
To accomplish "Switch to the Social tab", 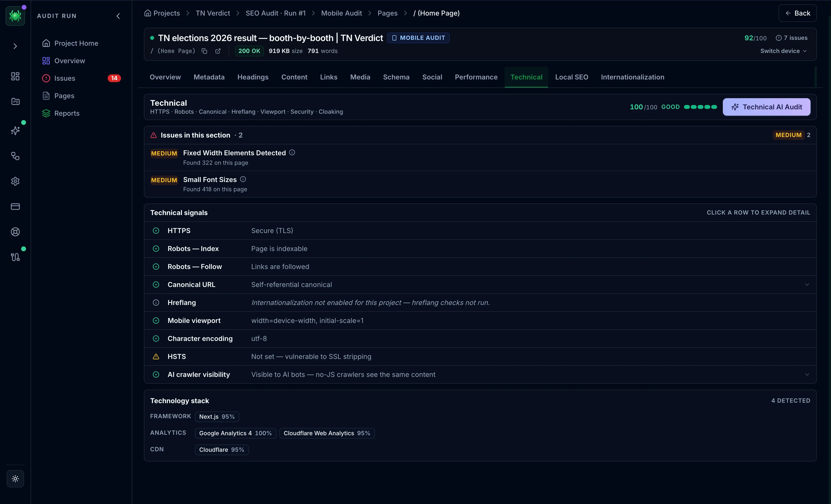I will pos(432,77).
